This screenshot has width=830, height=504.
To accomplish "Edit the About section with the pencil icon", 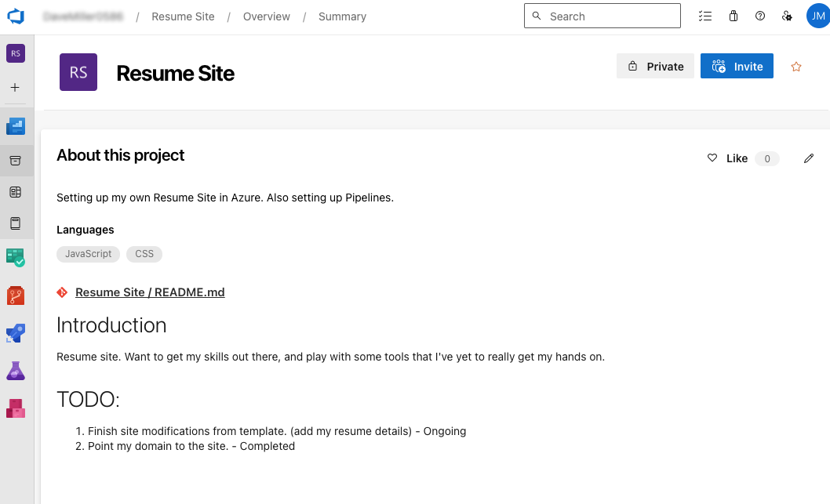I will [x=809, y=158].
